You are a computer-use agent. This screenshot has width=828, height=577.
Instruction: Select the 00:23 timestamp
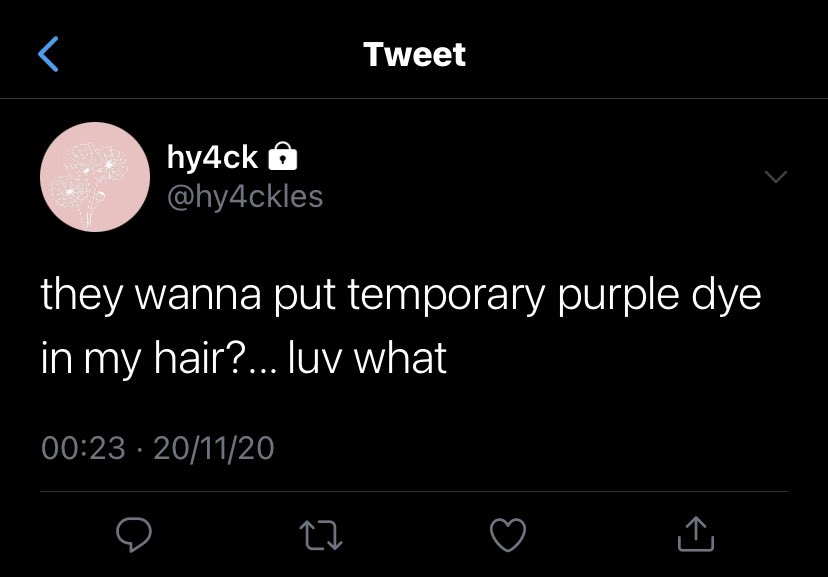click(x=83, y=448)
